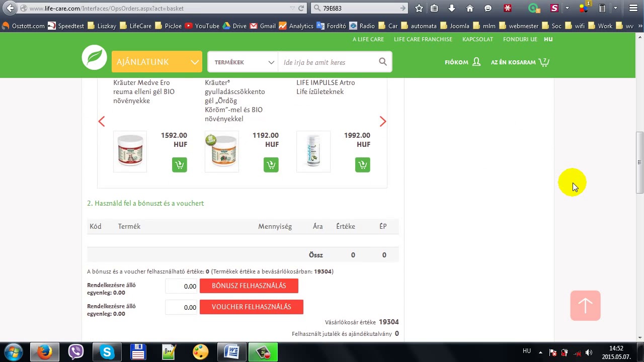Screen dimensions: 644x362
Task: Open the LifeCare bookmarks folder
Action: point(135,26)
